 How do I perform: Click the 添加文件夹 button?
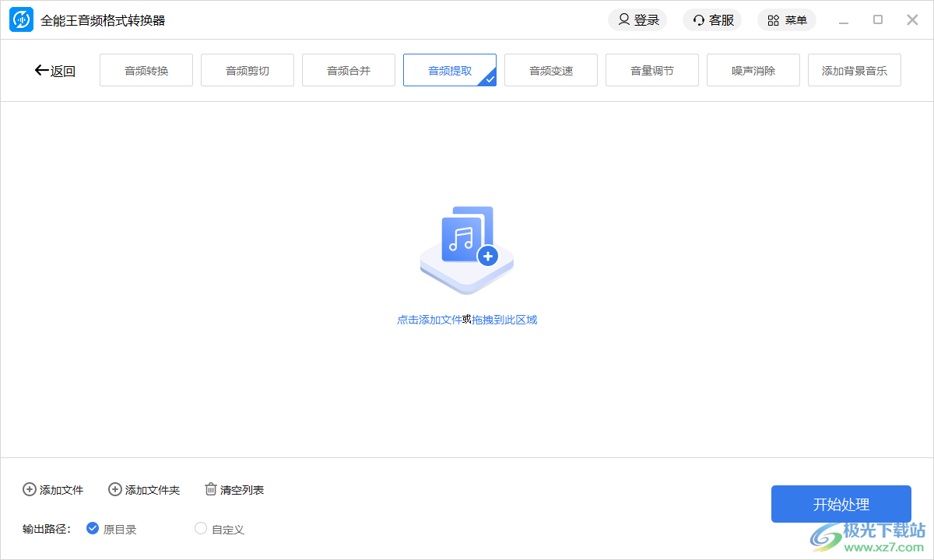click(144, 490)
